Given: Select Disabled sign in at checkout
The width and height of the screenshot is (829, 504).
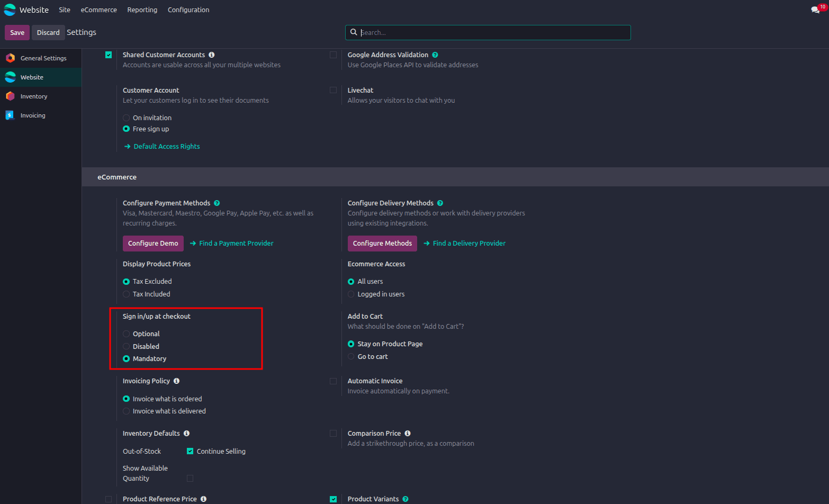Looking at the screenshot, I should coord(126,346).
